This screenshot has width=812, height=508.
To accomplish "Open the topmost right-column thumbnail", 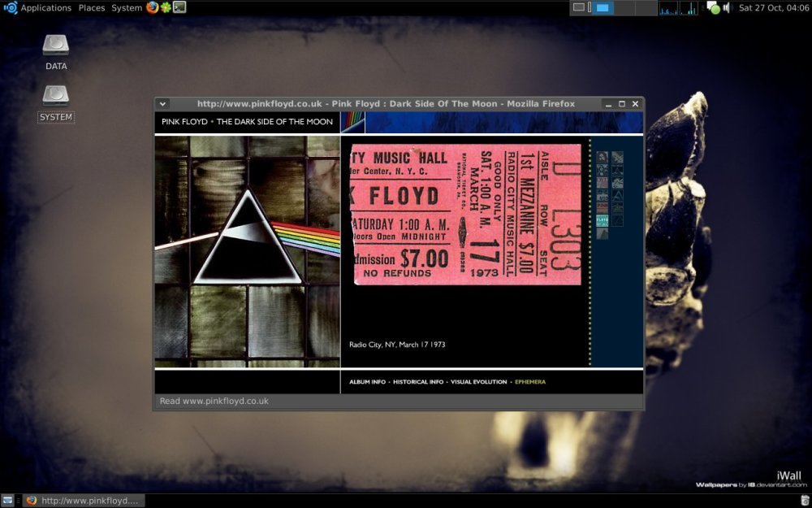I will pos(617,157).
